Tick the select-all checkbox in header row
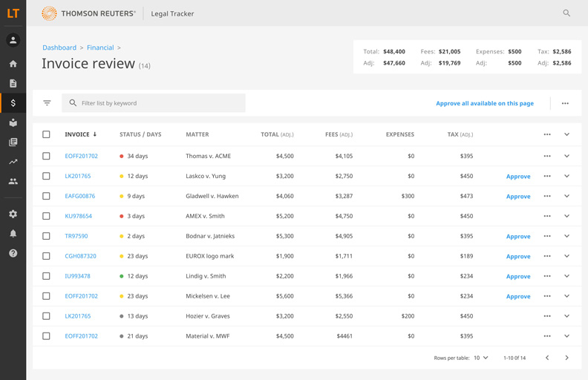The width and height of the screenshot is (588, 380). [46, 134]
